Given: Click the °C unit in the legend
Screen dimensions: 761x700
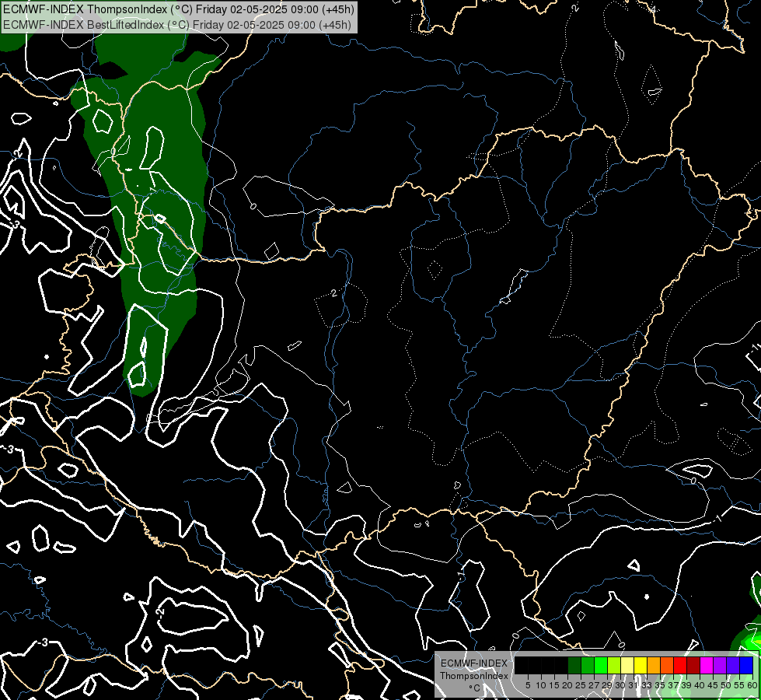Looking at the screenshot, I should (x=474, y=688).
